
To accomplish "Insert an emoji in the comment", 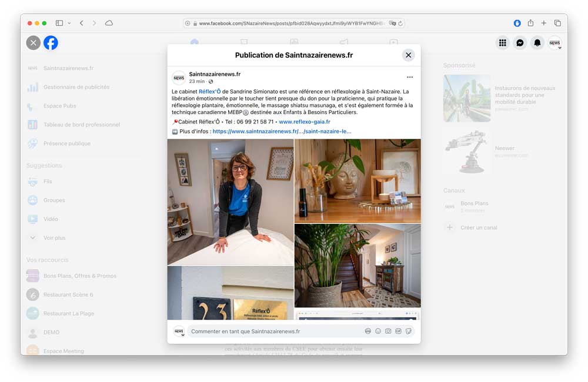I will 378,331.
